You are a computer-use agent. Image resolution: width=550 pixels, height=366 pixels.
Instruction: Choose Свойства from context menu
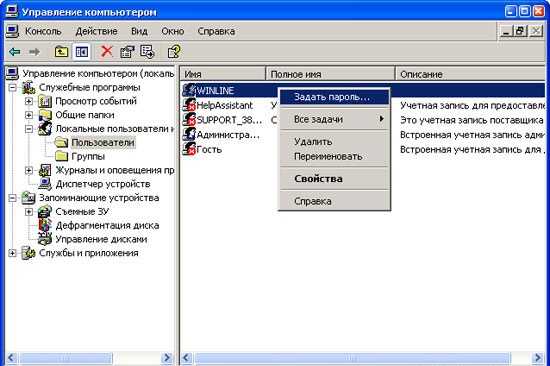coord(334,179)
